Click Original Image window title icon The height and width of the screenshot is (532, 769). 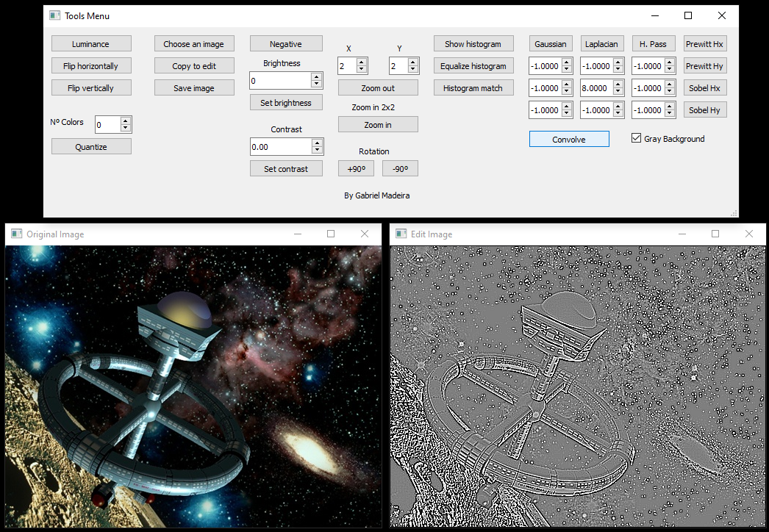(17, 234)
